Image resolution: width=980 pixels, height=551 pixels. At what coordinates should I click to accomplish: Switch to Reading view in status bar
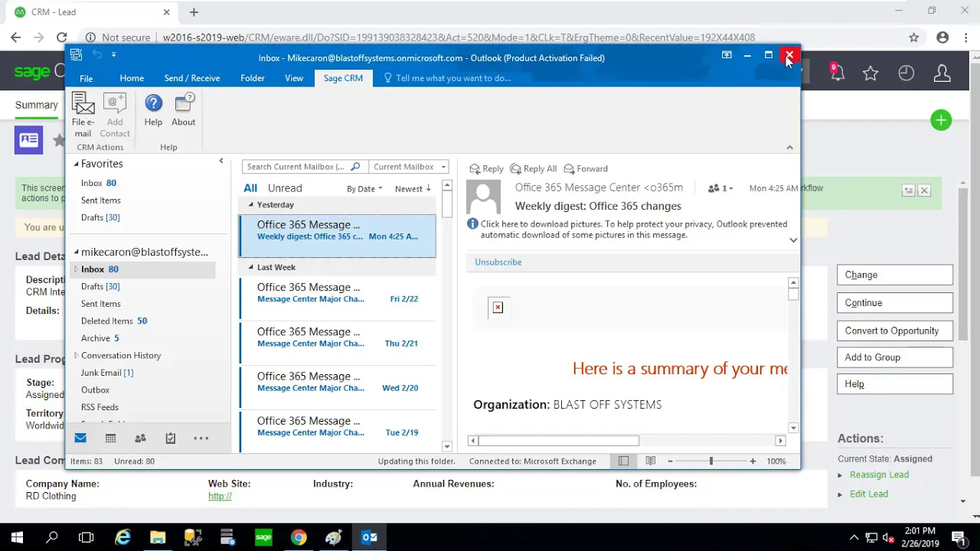650,461
